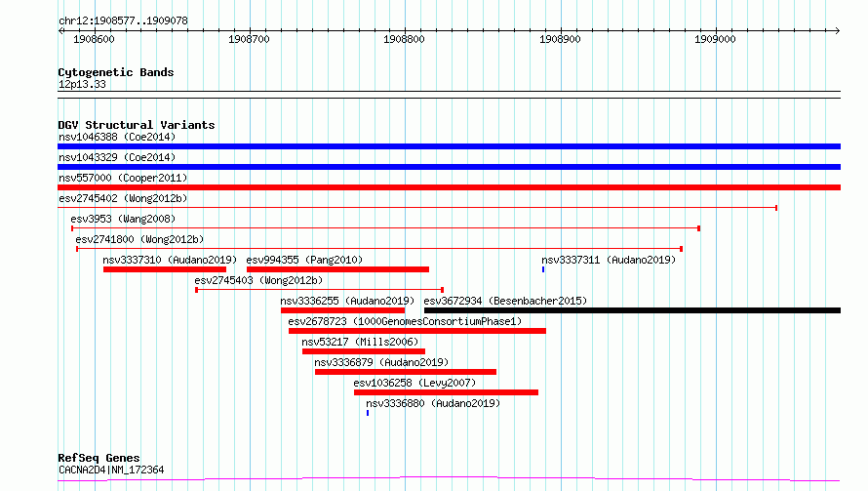Click the small blue nsv3336880 marker

[x=368, y=413]
